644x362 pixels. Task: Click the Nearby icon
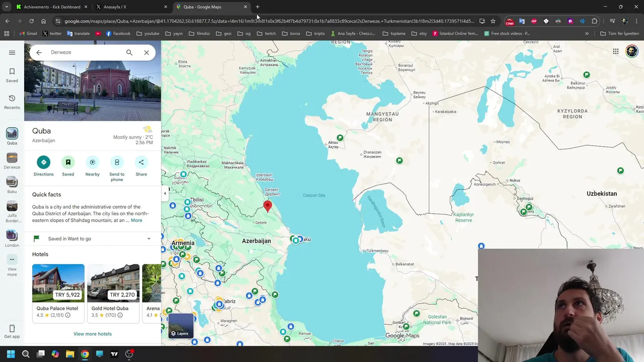click(93, 162)
